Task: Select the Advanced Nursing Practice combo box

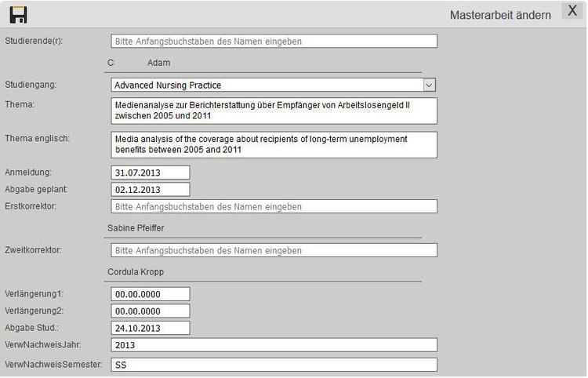Action: pyautogui.click(x=267, y=85)
